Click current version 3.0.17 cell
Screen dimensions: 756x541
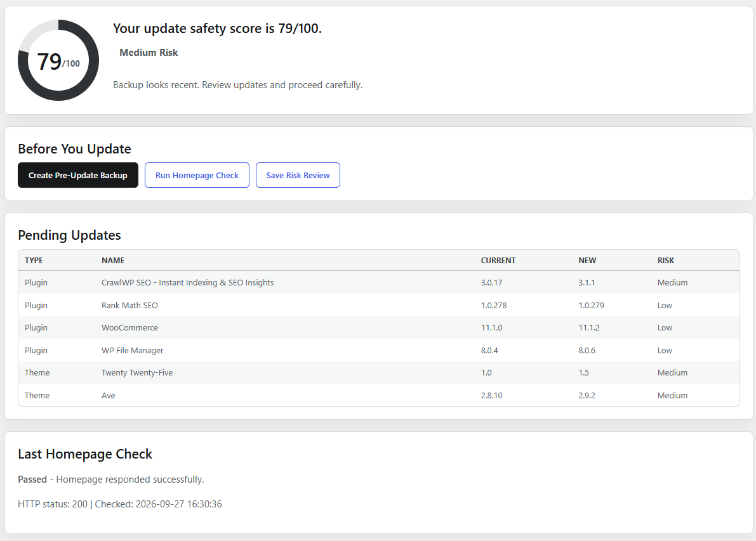pyautogui.click(x=491, y=282)
